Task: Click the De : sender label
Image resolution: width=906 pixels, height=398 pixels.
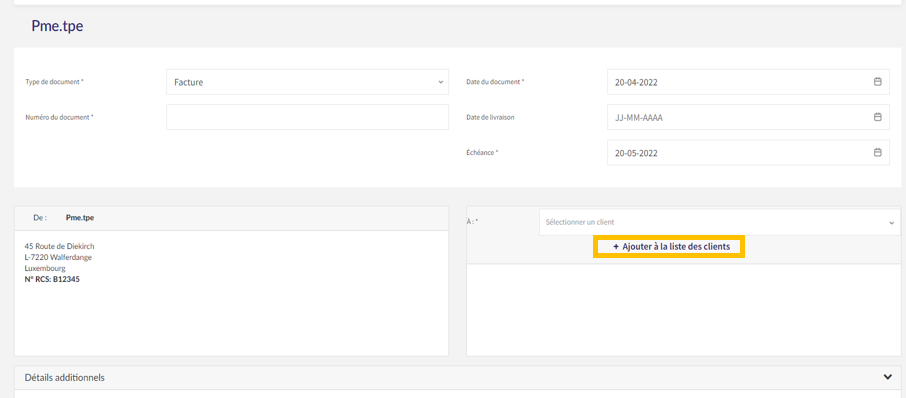Action: pos(40,218)
